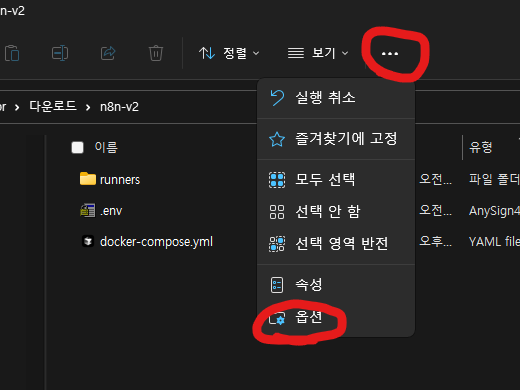Click the YAML file type cell
Image resolution: width=520 pixels, height=390 pixels.
coord(494,242)
